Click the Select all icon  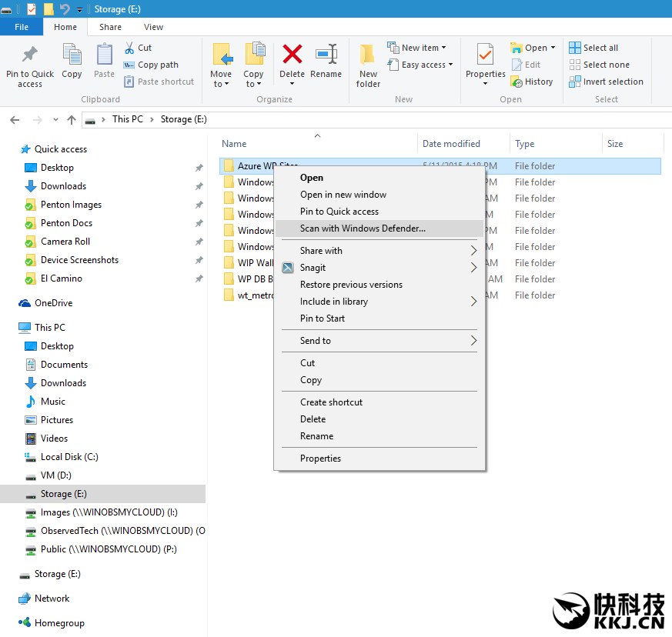[575, 48]
